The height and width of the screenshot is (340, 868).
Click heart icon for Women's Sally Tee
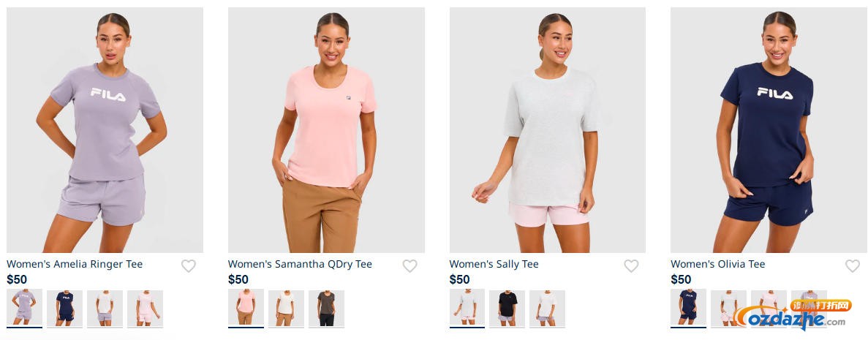point(631,266)
